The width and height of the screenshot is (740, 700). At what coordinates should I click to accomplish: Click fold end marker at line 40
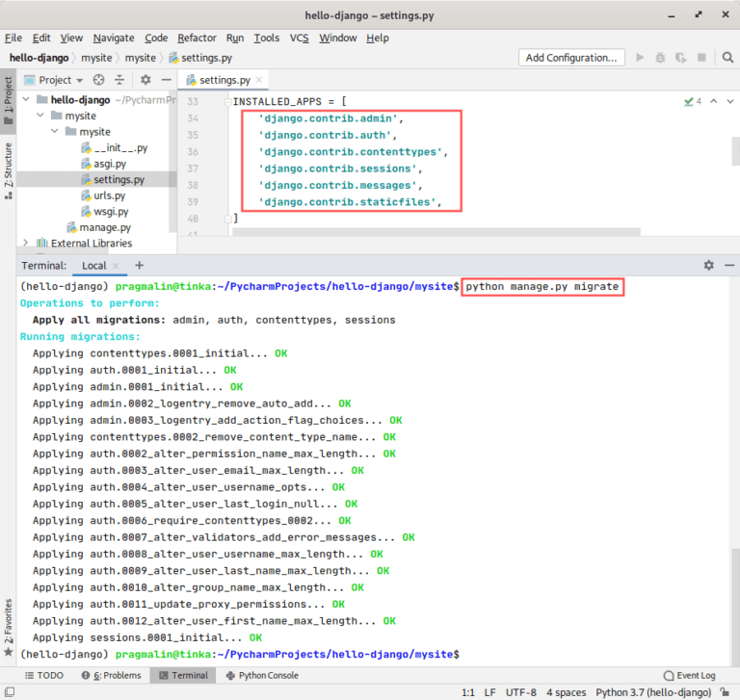(x=228, y=219)
